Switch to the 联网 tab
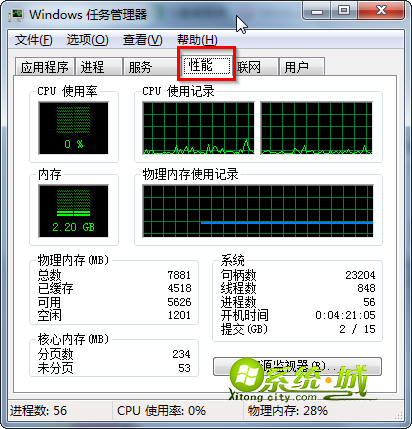Viewport: 412px width, 429px height. [257, 67]
